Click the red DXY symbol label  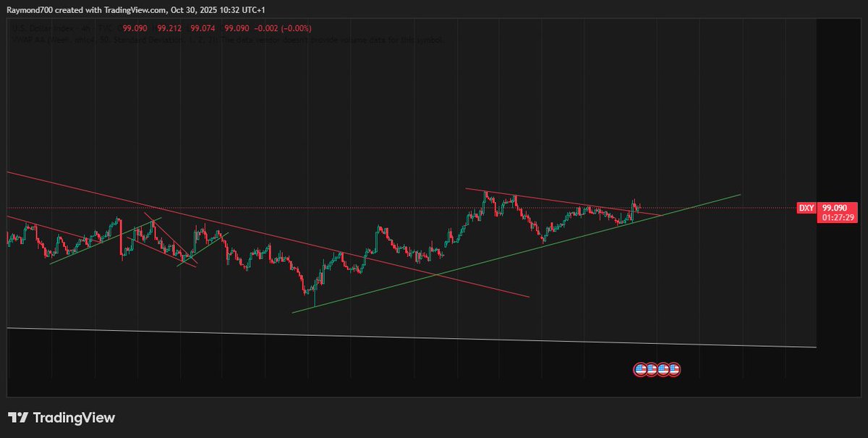[807, 208]
